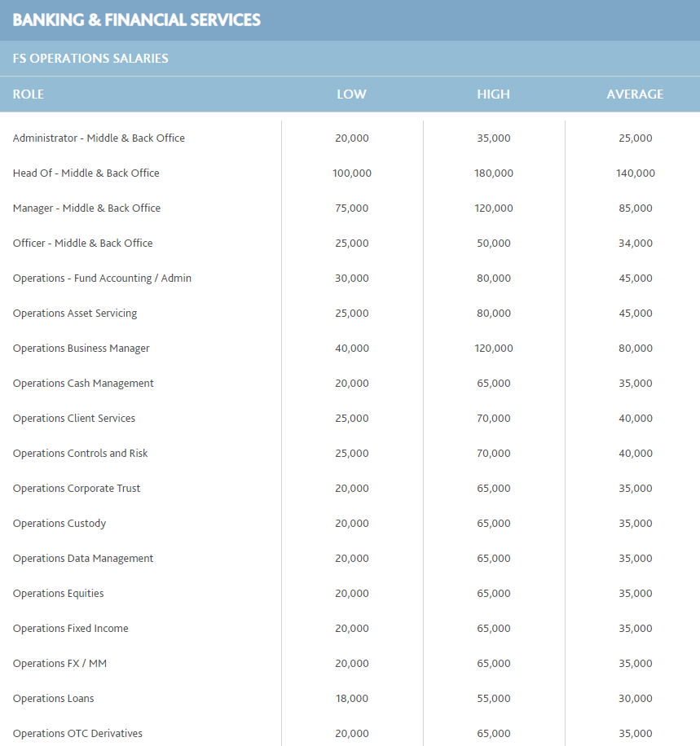The height and width of the screenshot is (746, 700).
Task: Click Operations Business Manager low 40,000
Action: pyautogui.click(x=352, y=349)
